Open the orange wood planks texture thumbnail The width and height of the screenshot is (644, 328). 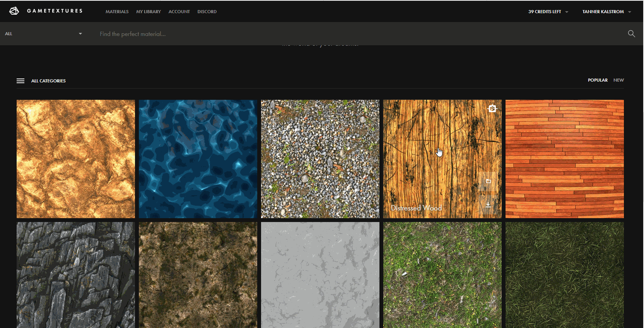[x=565, y=159]
